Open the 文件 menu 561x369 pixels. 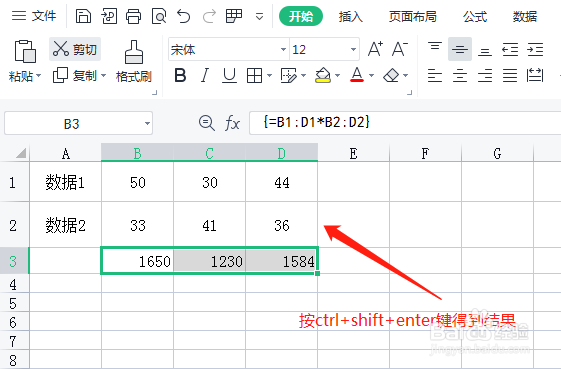pos(34,16)
